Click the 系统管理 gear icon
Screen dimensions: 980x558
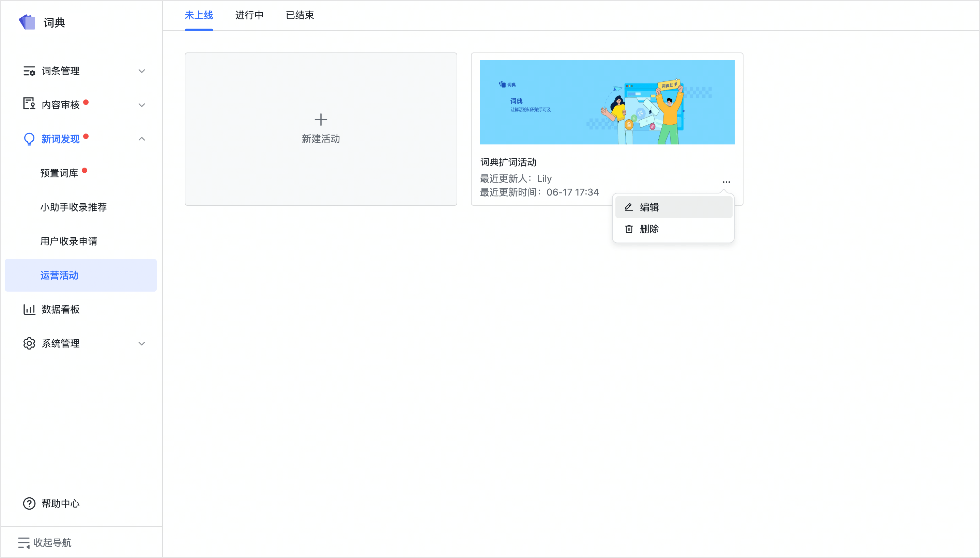pos(29,343)
